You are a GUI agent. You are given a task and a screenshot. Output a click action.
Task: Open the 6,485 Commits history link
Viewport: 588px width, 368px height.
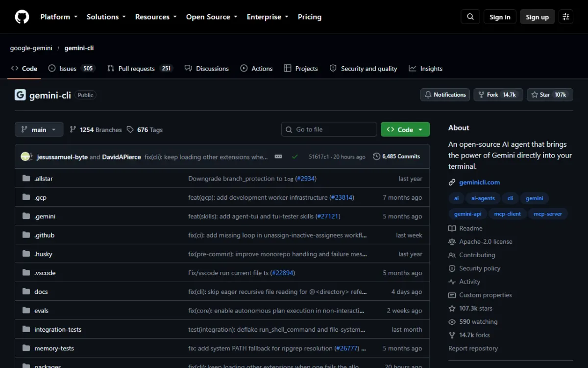click(x=396, y=157)
